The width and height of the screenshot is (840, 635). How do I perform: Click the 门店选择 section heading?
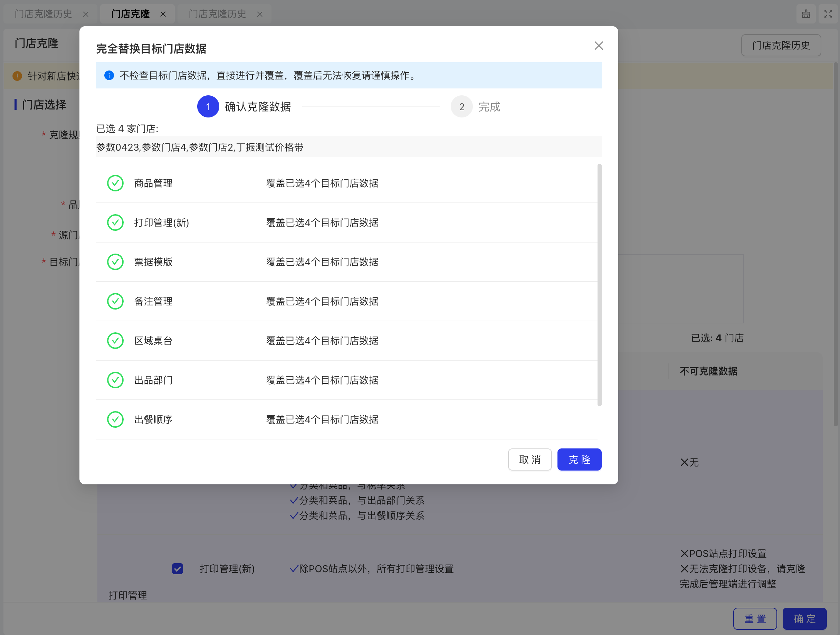pos(44,104)
